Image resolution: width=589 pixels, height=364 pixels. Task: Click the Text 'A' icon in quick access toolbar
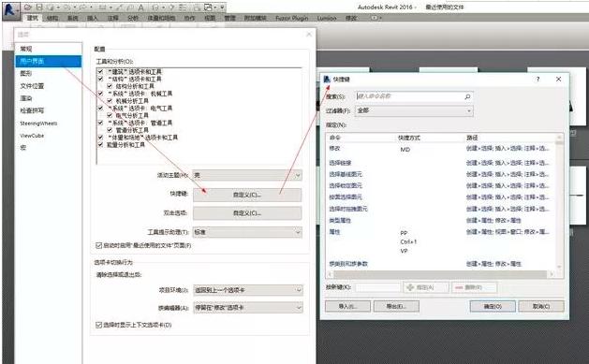pyautogui.click(x=140, y=7)
